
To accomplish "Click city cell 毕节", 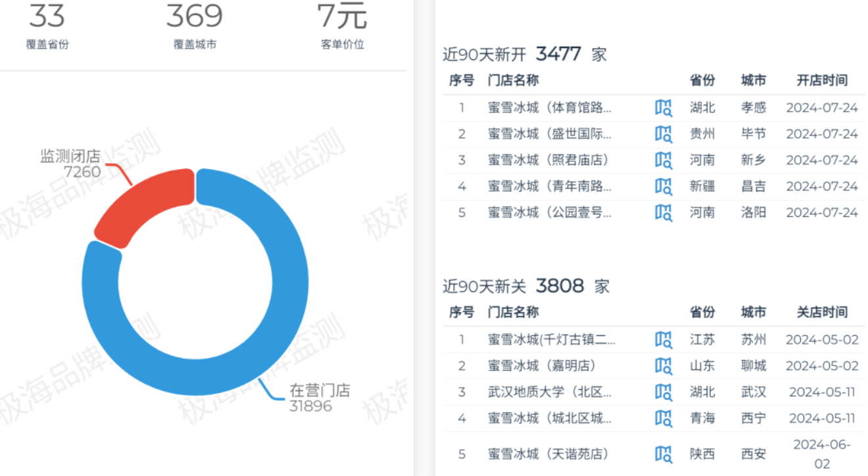I will [754, 134].
